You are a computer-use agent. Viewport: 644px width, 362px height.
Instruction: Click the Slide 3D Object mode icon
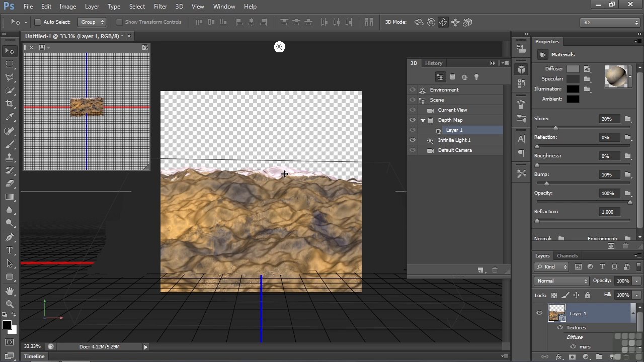(455, 22)
